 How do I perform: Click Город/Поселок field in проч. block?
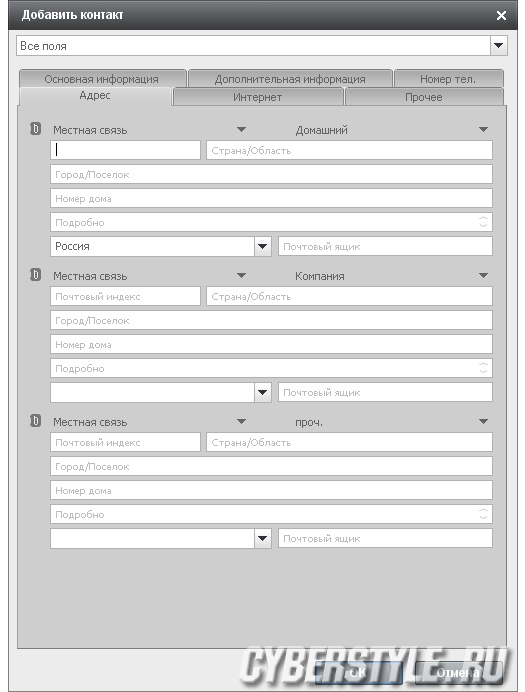tap(271, 466)
